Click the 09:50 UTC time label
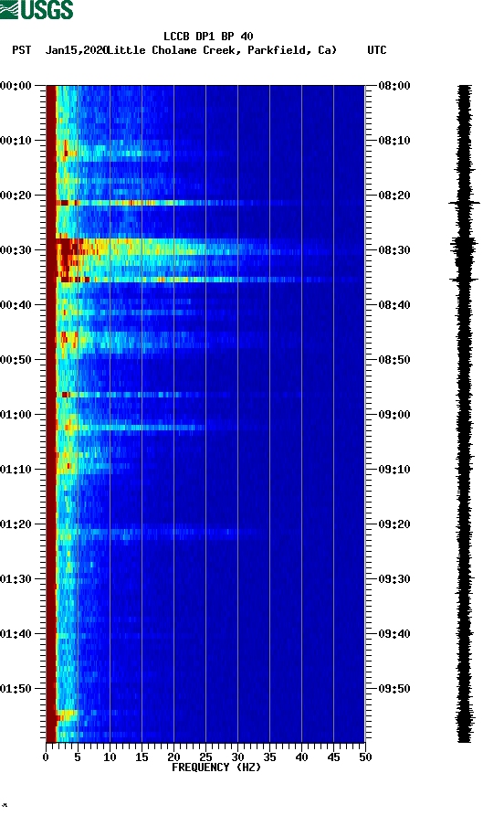 pyautogui.click(x=394, y=689)
